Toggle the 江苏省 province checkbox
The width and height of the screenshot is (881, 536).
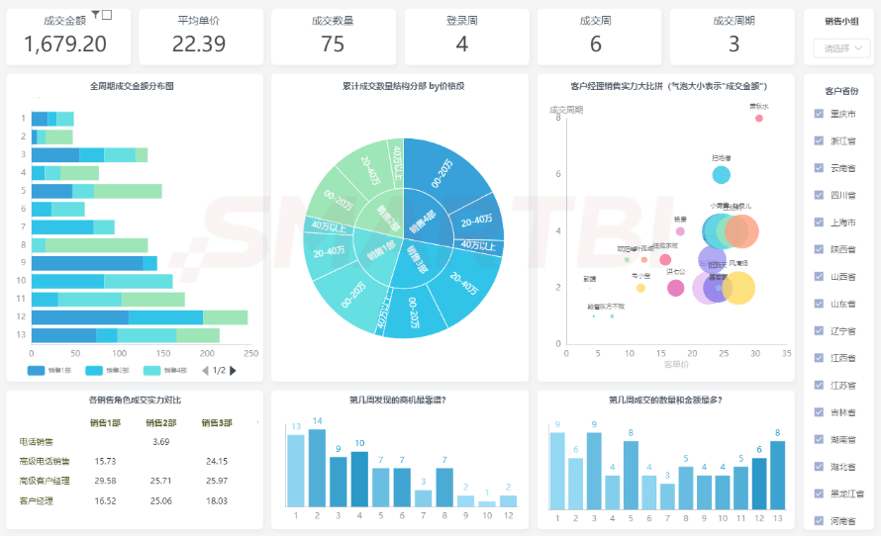tap(819, 385)
